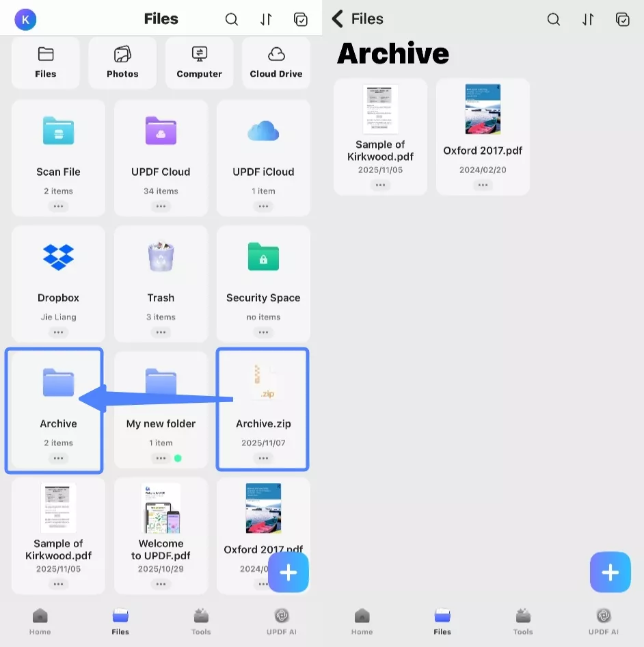Open options menu for the Trash folder
Viewport: 644px width, 647px height.
point(161,332)
